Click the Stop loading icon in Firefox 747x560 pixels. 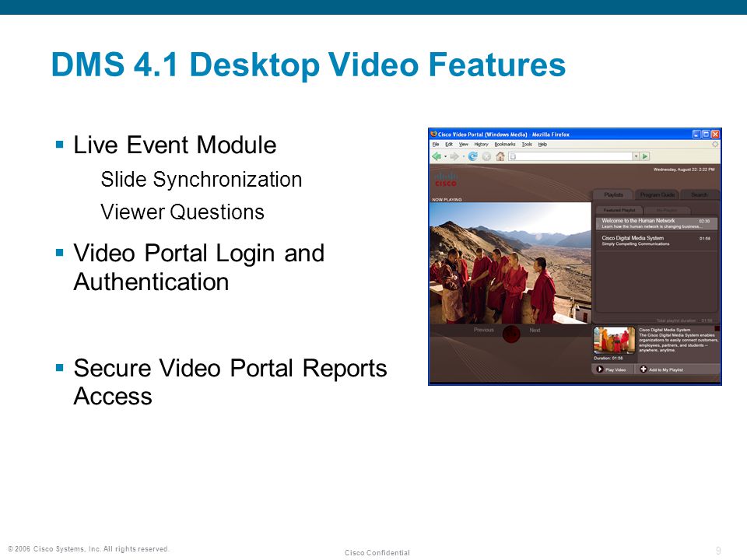[486, 156]
